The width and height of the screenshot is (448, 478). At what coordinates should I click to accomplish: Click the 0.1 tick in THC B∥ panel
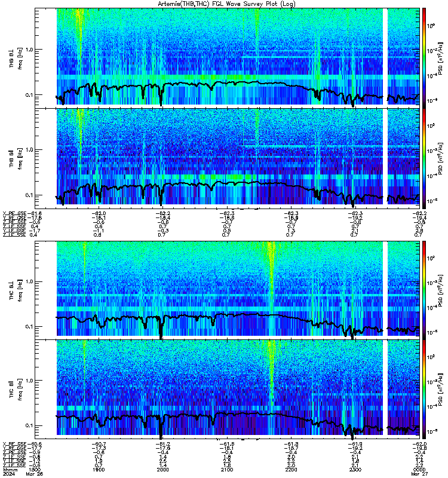29,425
